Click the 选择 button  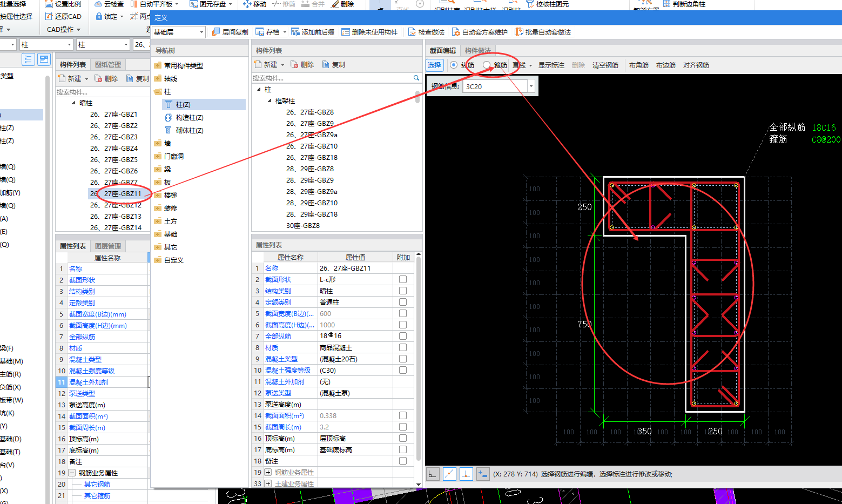[434, 65]
